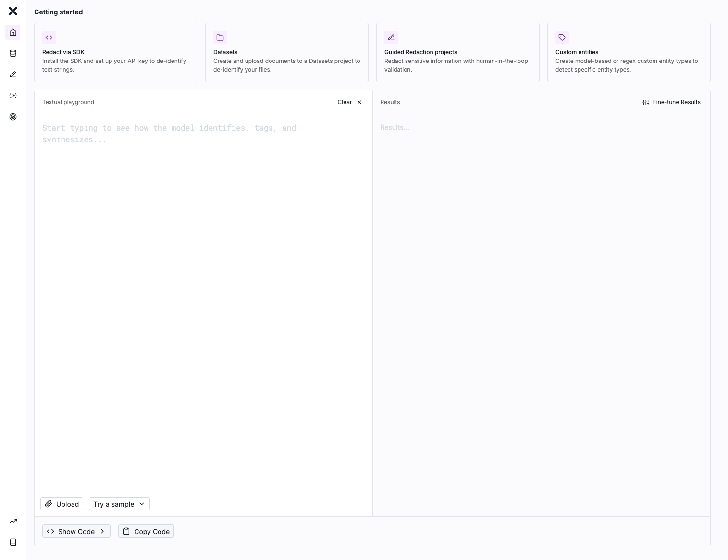The image size is (728, 560).
Task: Open Fine-tune Results settings
Action: (x=671, y=102)
